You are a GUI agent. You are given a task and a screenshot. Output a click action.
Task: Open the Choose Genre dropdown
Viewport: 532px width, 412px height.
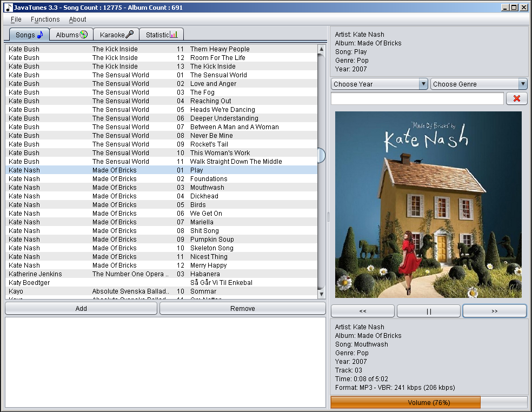[x=478, y=84]
